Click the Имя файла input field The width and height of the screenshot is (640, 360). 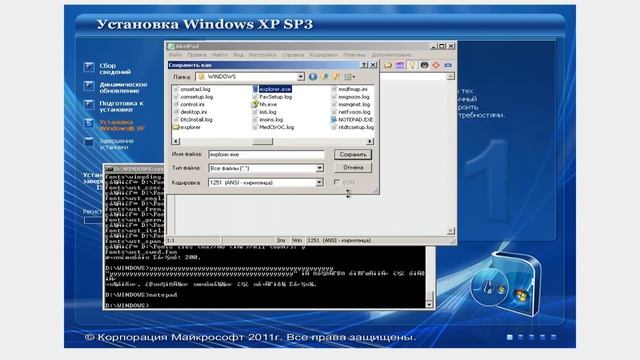coord(266,154)
